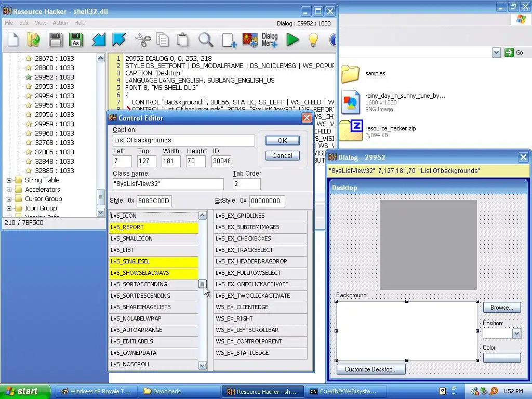Click the Add image resource icon
The image size is (532, 399).
coord(250,39)
